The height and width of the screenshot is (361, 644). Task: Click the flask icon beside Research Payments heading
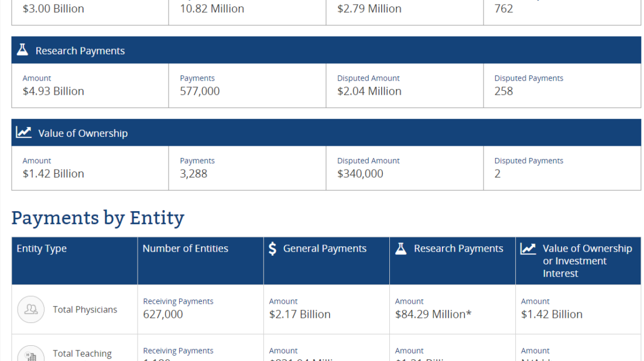point(22,50)
